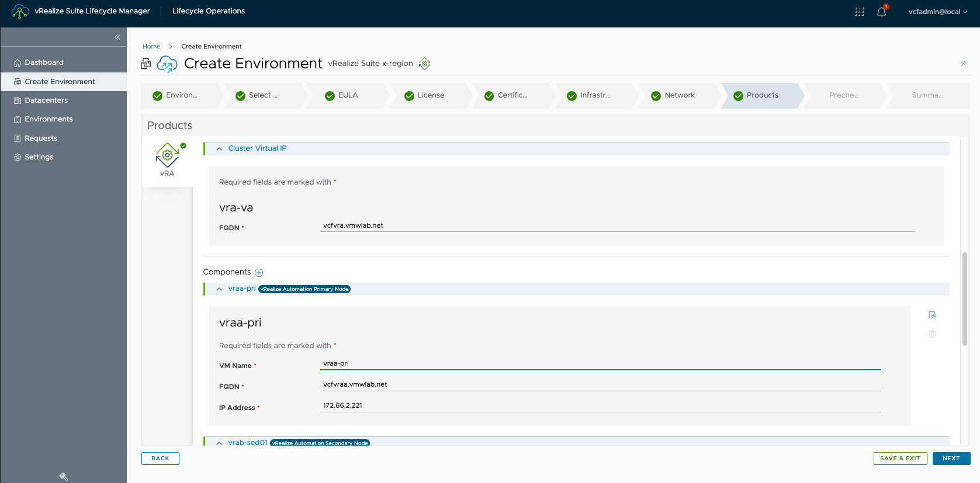Click the Cluster Virtual IP link
980x483 pixels.
coord(257,148)
